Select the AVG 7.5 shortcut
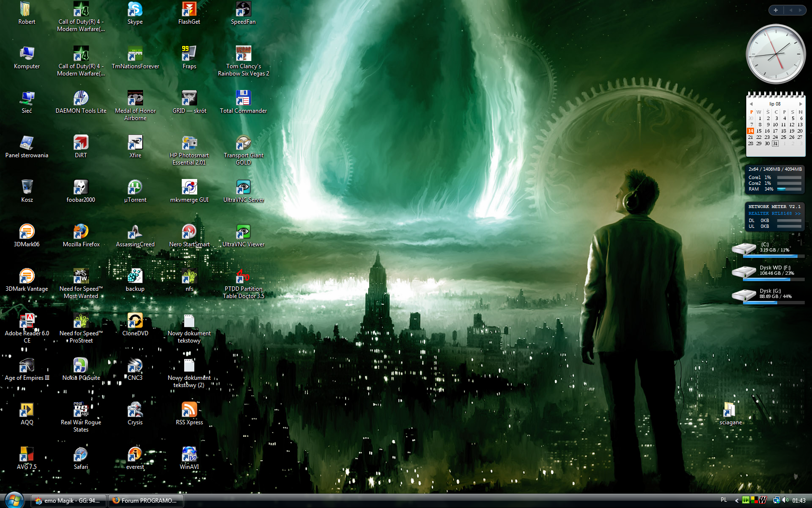The height and width of the screenshot is (508, 812). 27,459
